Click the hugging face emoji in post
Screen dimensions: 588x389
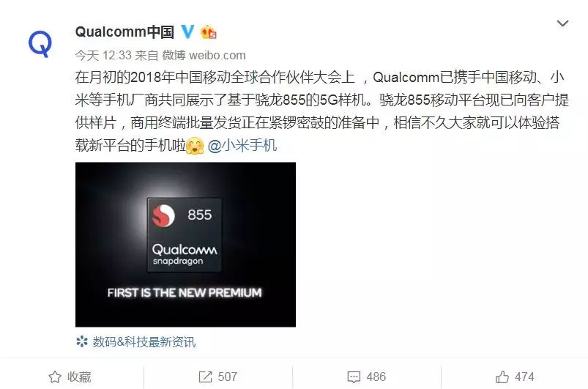pos(195,146)
